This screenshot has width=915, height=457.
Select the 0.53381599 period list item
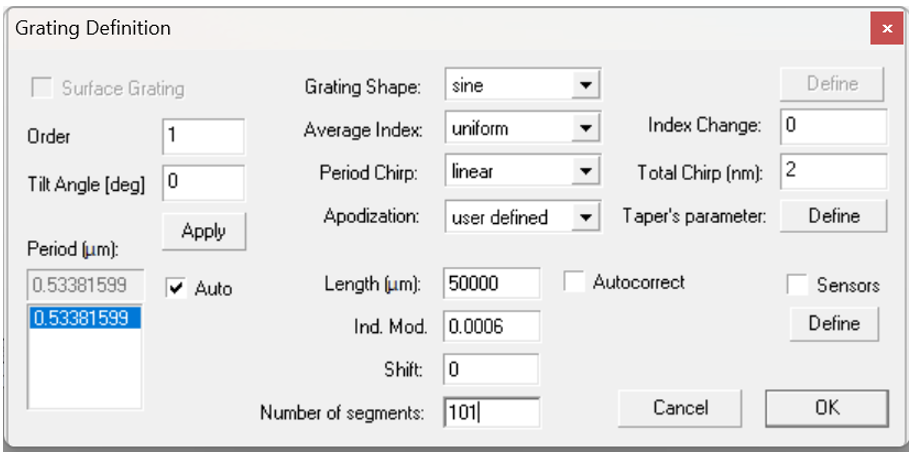pyautogui.click(x=87, y=318)
